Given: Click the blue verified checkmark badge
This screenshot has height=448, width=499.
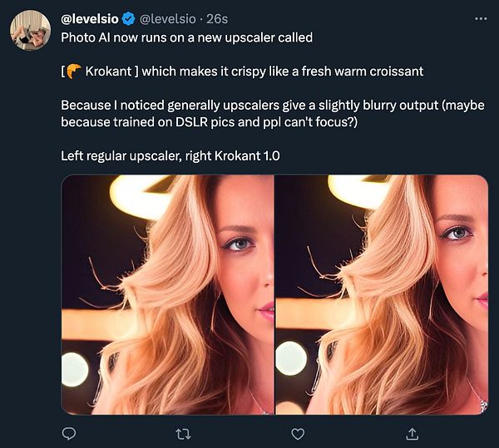Looking at the screenshot, I should 127,17.
